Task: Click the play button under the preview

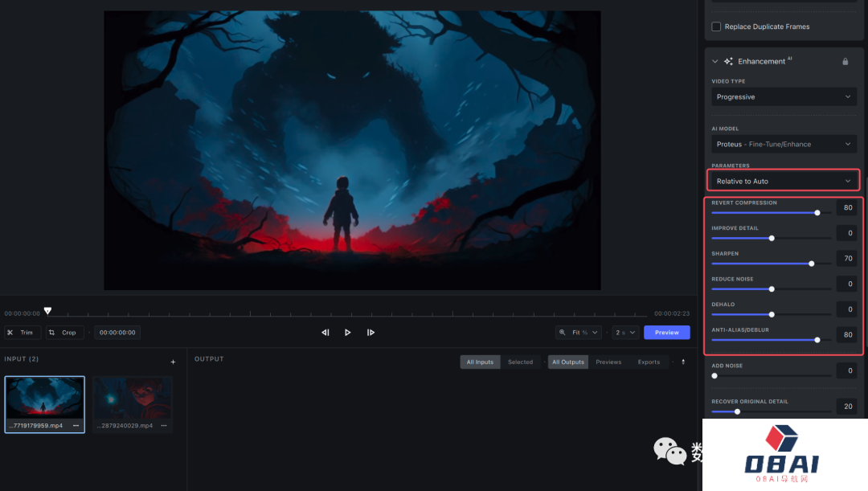Action: (347, 332)
